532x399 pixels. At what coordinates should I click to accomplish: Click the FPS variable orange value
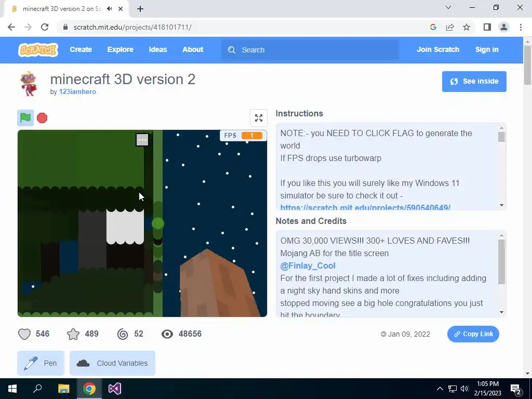(252, 136)
